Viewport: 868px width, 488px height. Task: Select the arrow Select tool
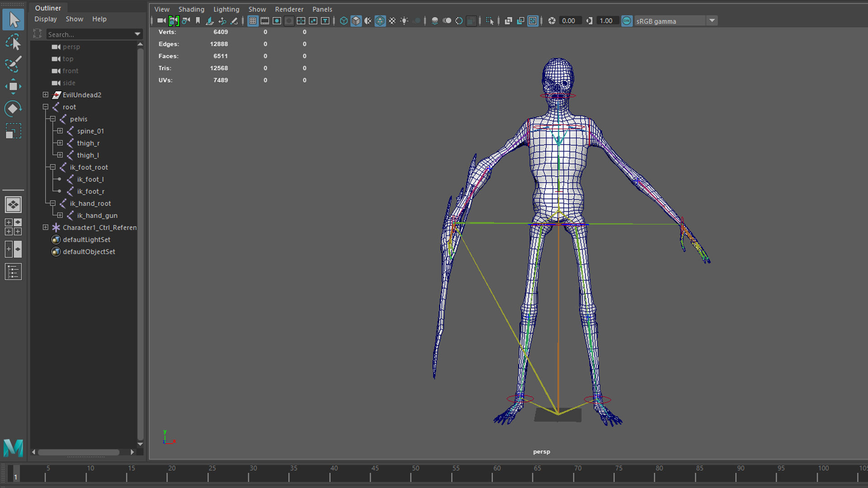click(14, 20)
